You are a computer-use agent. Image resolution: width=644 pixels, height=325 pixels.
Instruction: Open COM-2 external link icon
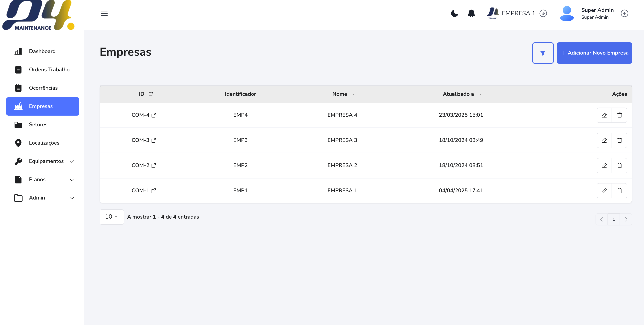point(154,165)
